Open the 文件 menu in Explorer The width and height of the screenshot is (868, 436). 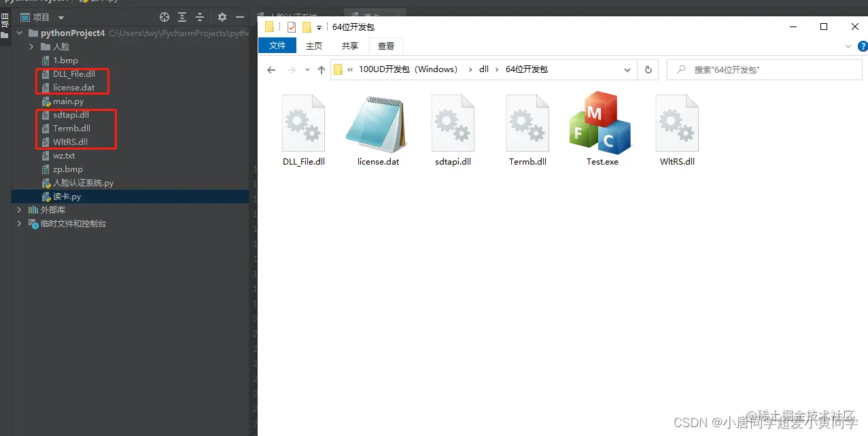(x=277, y=46)
